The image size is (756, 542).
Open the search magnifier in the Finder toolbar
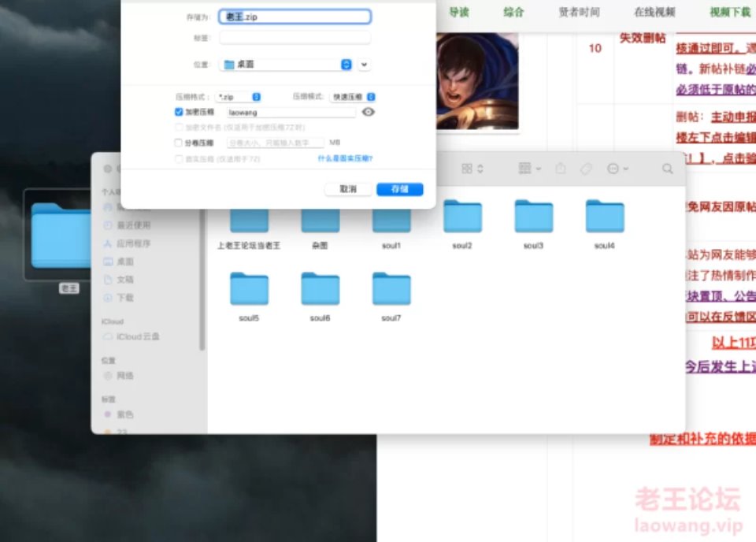tap(668, 168)
